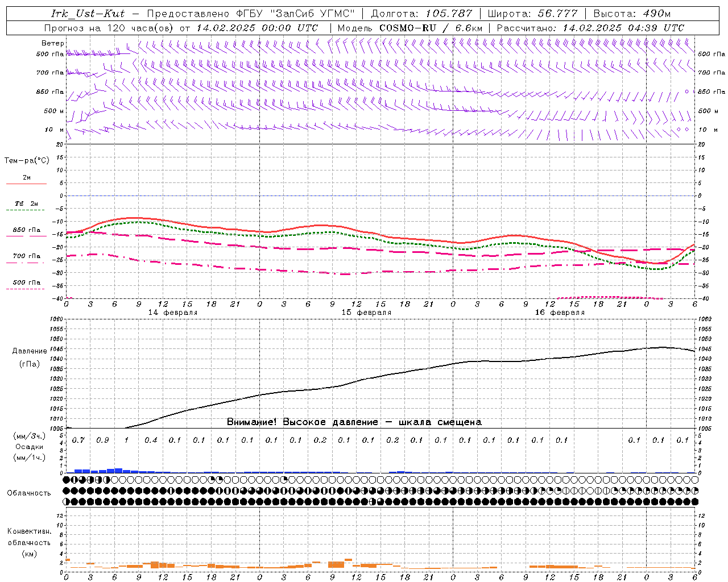Viewport: 728px width, 582px height.
Task: Click the date label 14 февраля
Action: 173,313
